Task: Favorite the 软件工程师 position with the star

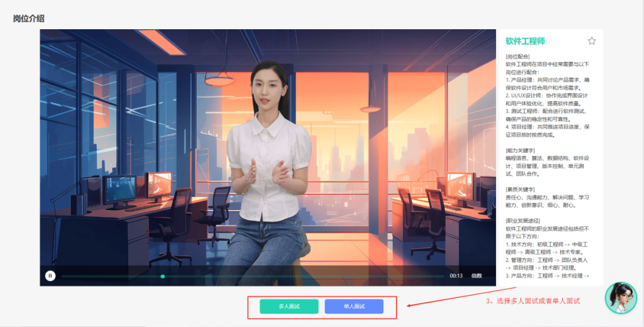Action: coord(592,41)
